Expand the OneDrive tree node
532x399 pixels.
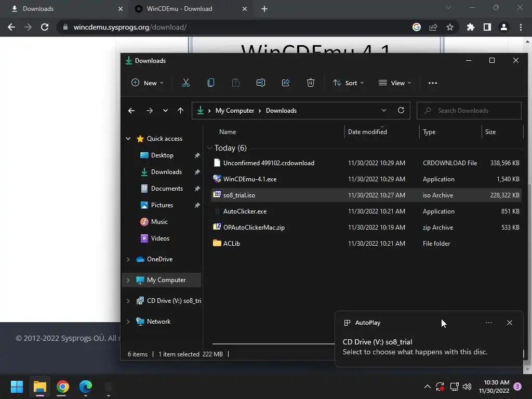click(x=128, y=259)
